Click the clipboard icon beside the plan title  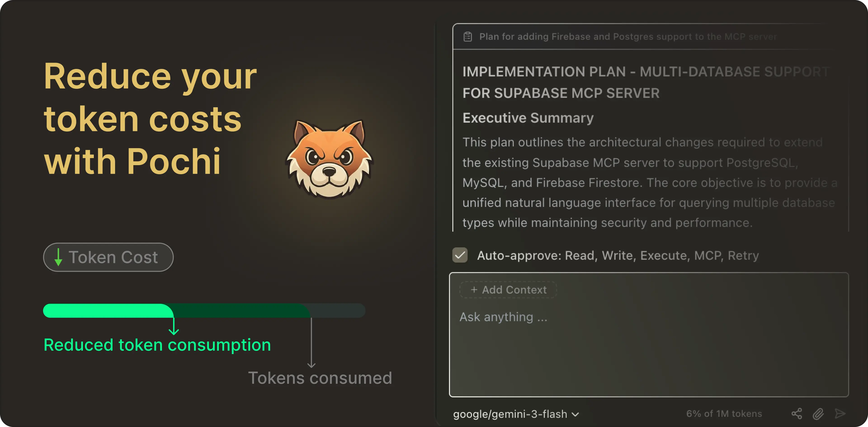point(468,37)
